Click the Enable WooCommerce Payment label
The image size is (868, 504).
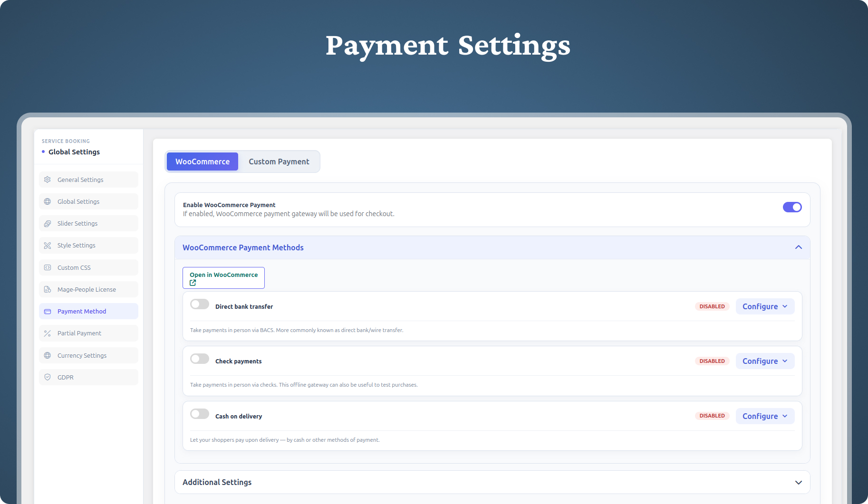click(229, 205)
